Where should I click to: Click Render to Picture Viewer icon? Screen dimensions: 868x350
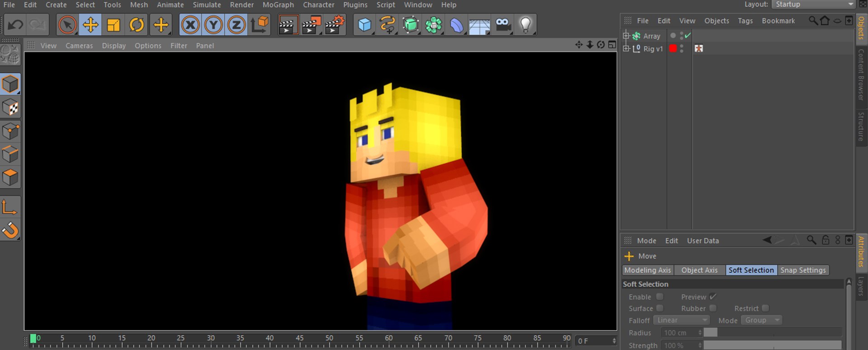[x=311, y=24]
